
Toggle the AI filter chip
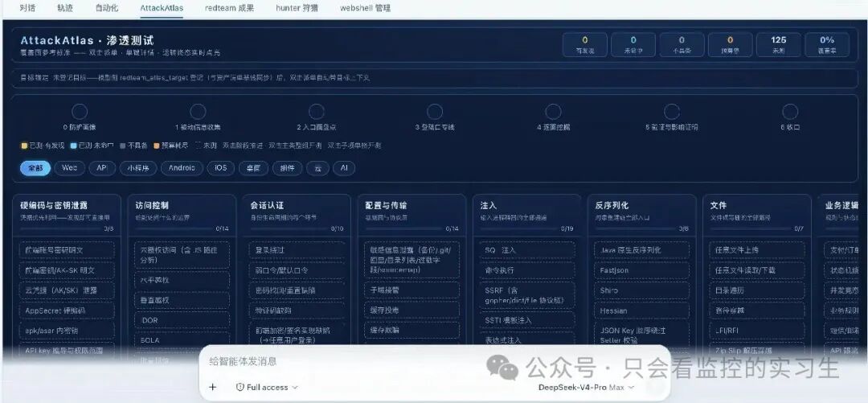coord(344,168)
